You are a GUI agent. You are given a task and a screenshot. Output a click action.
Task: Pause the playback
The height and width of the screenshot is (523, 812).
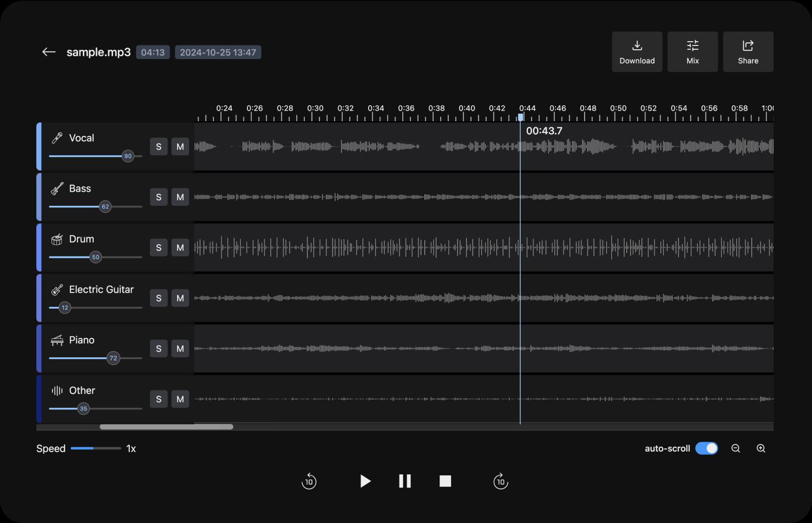(x=405, y=481)
